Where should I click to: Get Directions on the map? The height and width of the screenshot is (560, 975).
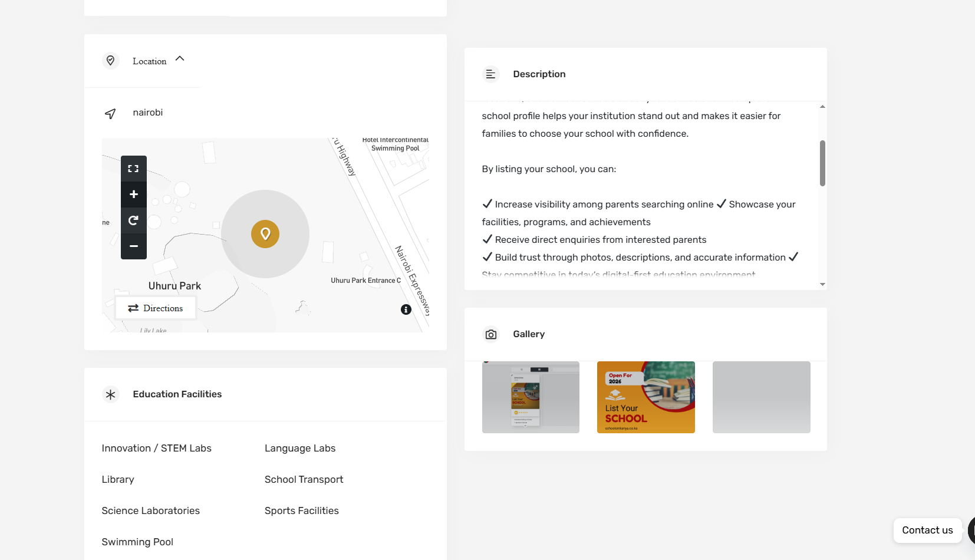pyautogui.click(x=156, y=308)
